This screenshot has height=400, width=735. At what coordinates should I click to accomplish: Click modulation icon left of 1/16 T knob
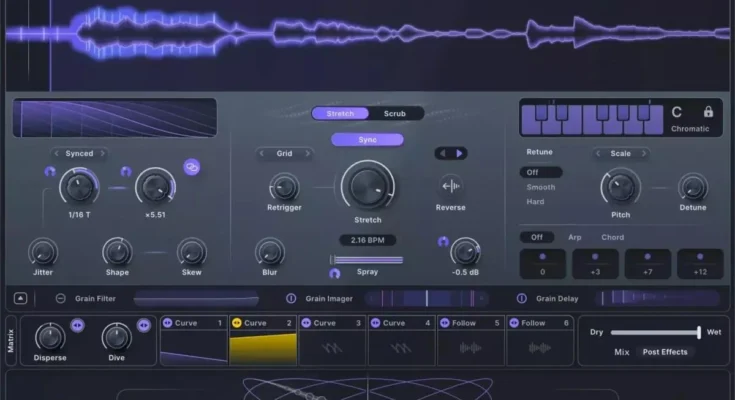click(x=50, y=171)
